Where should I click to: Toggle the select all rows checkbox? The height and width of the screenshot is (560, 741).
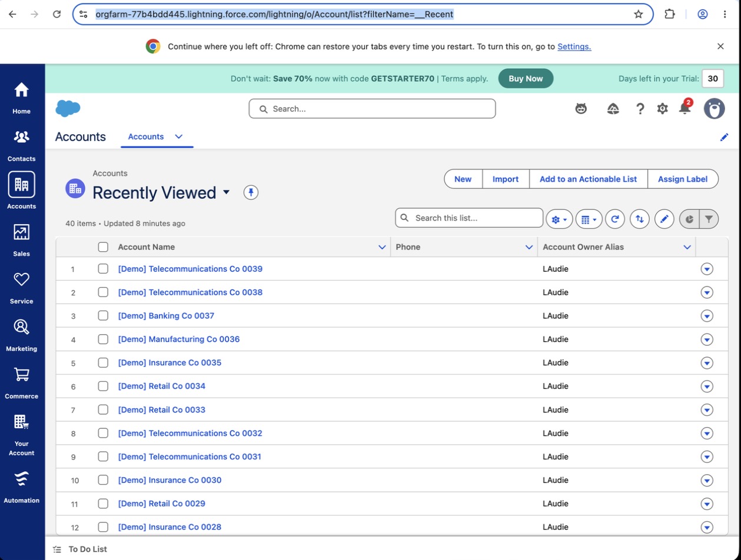click(103, 247)
